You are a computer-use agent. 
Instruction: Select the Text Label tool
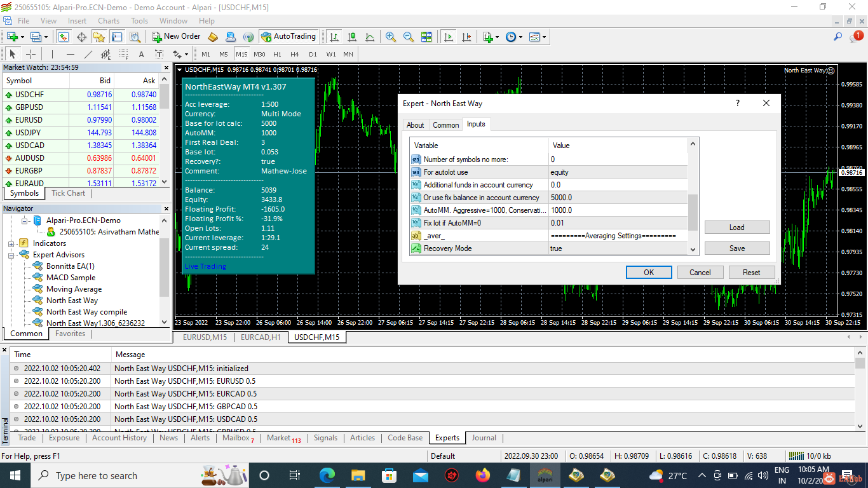tap(159, 54)
